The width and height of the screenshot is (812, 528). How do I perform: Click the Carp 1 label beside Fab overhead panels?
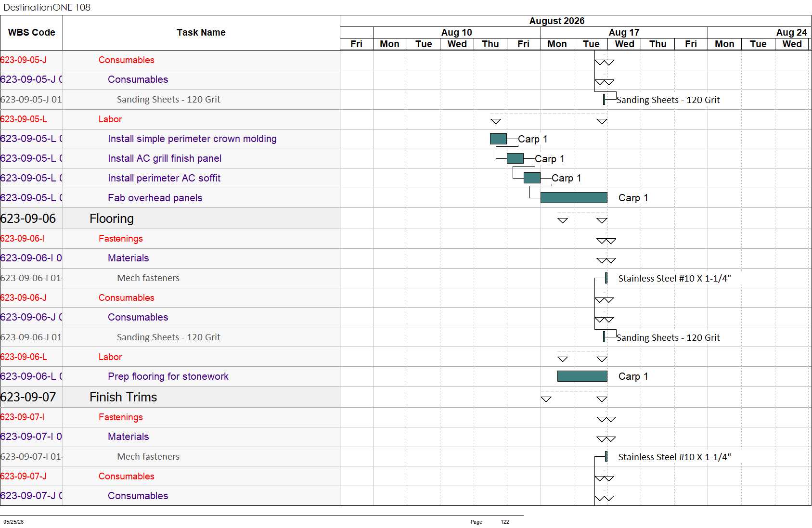pyautogui.click(x=633, y=198)
